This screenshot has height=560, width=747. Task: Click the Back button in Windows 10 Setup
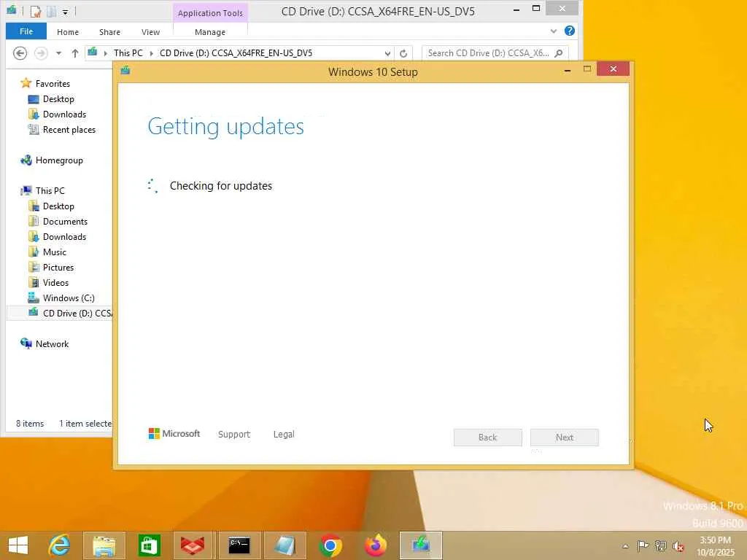488,437
